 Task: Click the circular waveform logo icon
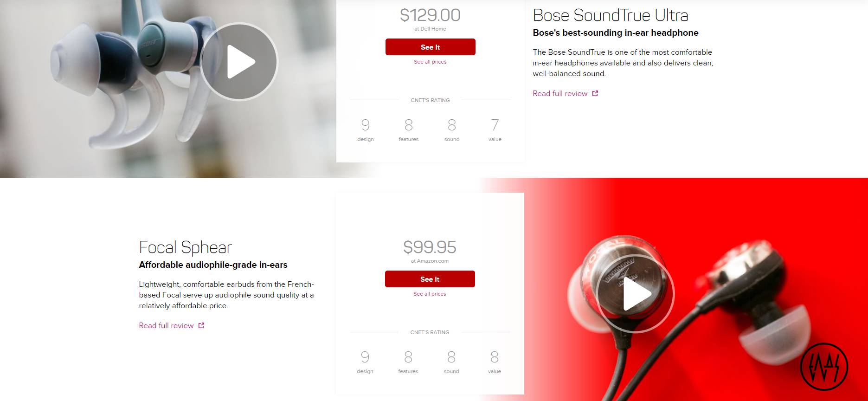(x=824, y=366)
